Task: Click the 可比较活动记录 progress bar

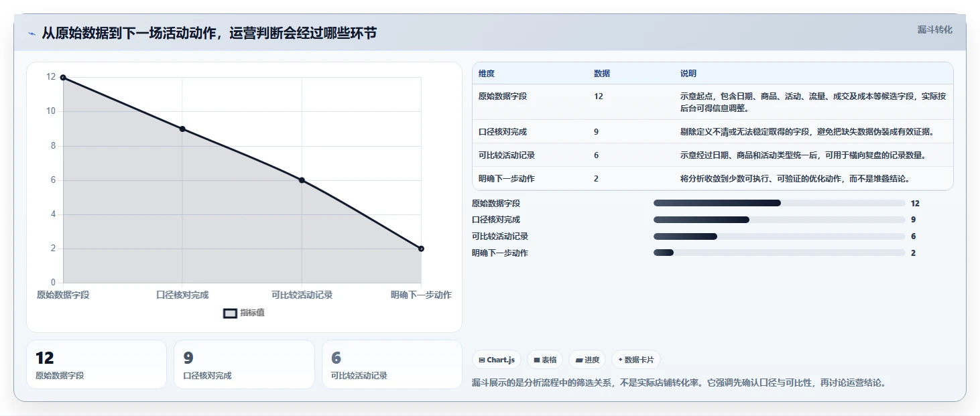Action: [x=780, y=236]
